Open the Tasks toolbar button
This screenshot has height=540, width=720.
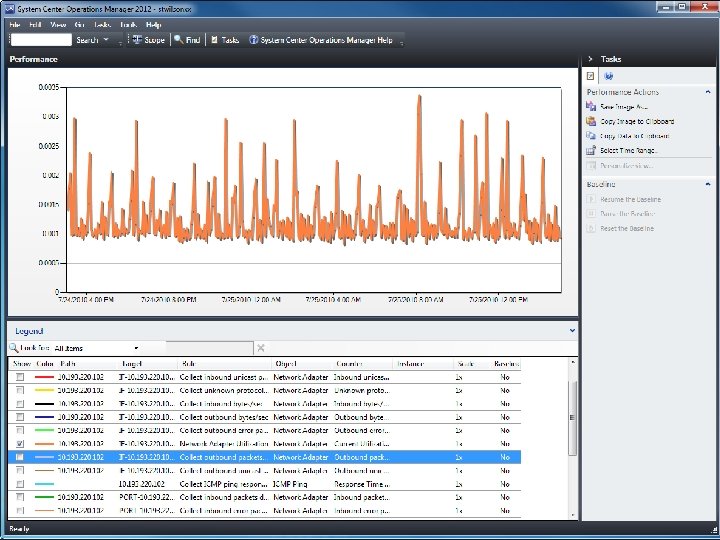click(225, 40)
